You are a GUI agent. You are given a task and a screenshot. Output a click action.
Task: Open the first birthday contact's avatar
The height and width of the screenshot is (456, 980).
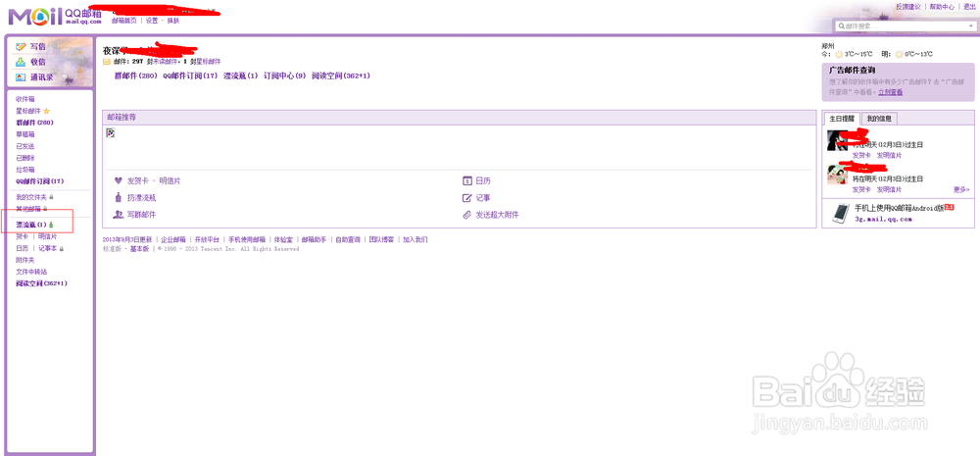click(x=838, y=140)
